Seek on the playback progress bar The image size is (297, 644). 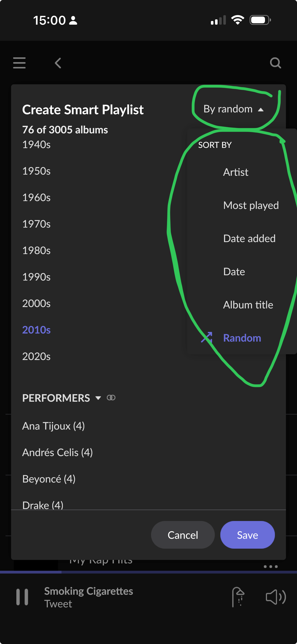coord(148,572)
